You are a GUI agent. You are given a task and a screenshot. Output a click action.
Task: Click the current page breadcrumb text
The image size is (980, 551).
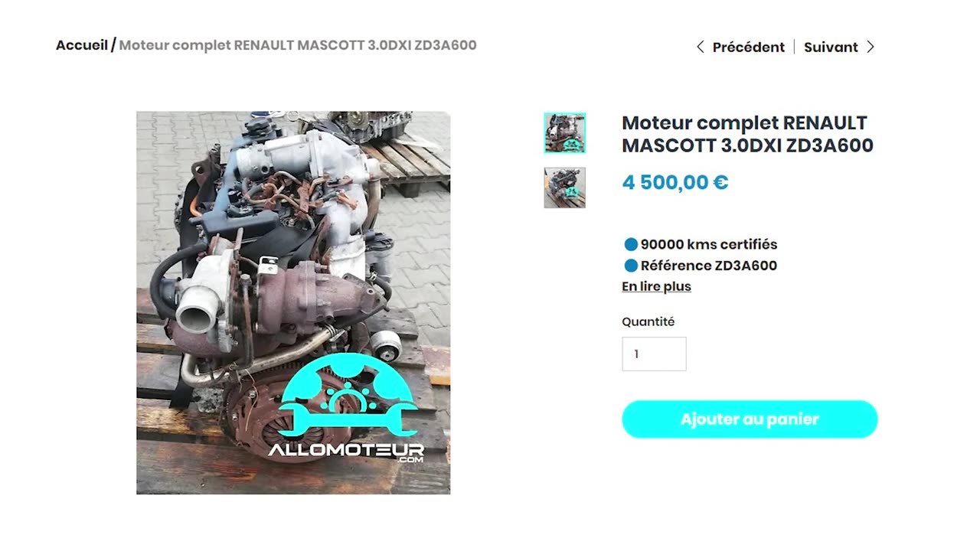[x=298, y=45]
